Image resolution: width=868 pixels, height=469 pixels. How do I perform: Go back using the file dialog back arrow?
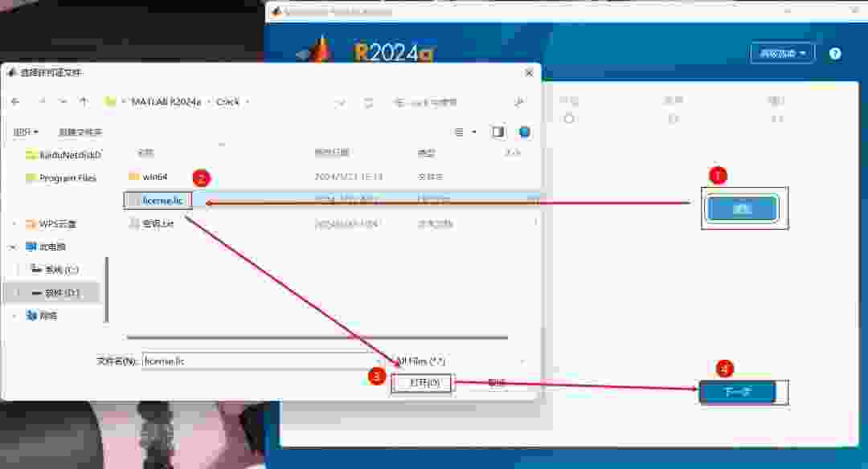[x=15, y=102]
